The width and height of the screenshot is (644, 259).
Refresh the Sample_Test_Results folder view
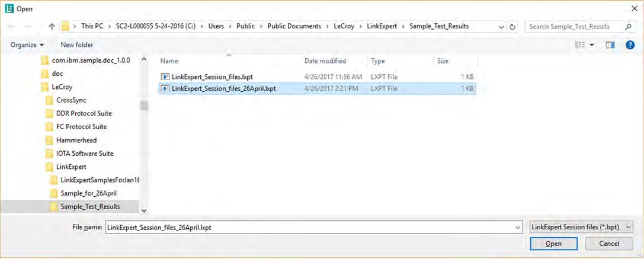click(512, 26)
